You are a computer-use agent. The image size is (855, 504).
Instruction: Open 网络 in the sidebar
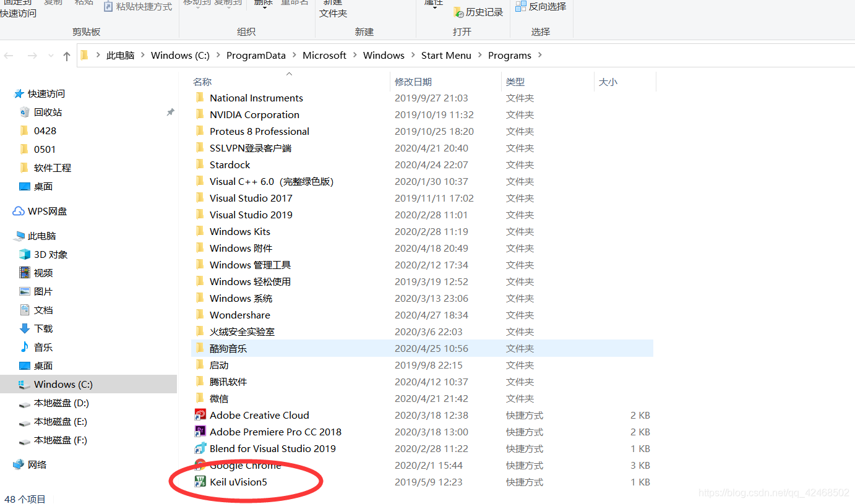[x=30, y=464]
